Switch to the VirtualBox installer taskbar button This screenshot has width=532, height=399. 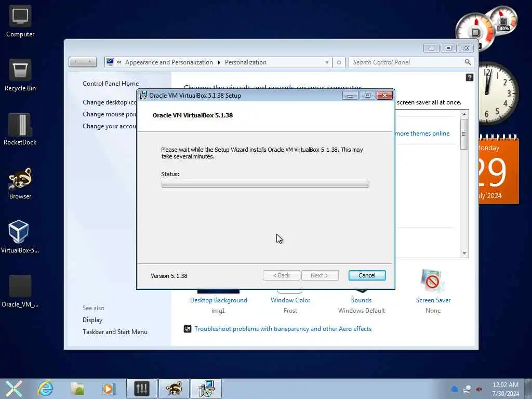[206, 389]
